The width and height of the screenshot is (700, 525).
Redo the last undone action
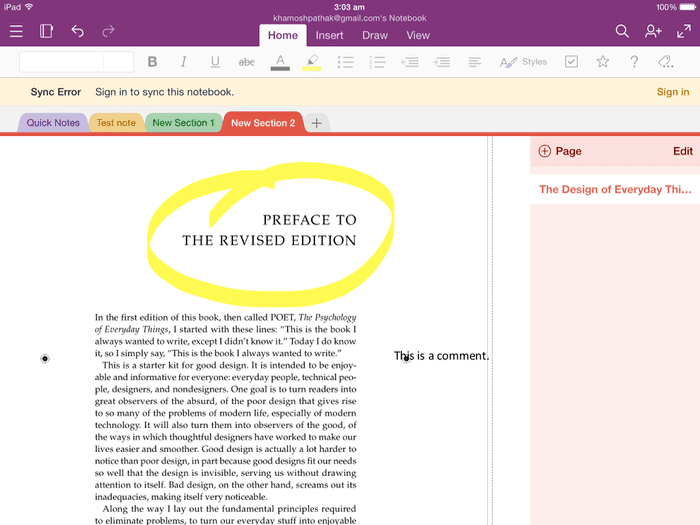point(108,31)
